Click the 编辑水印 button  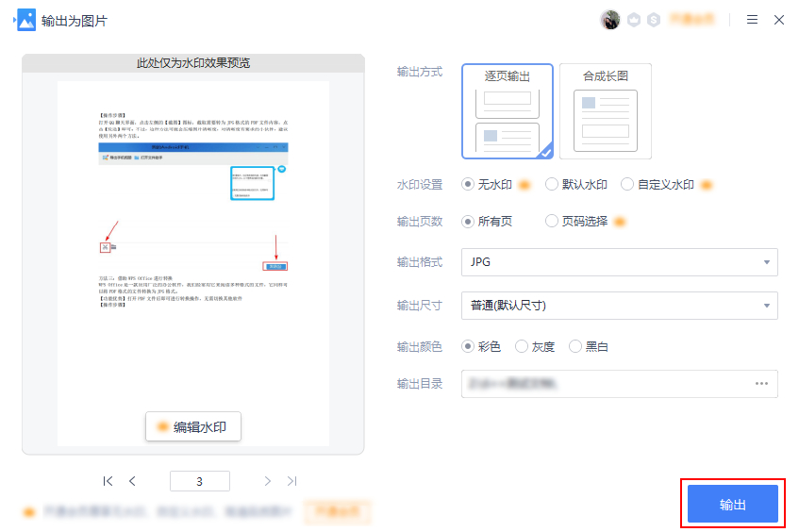click(x=193, y=426)
